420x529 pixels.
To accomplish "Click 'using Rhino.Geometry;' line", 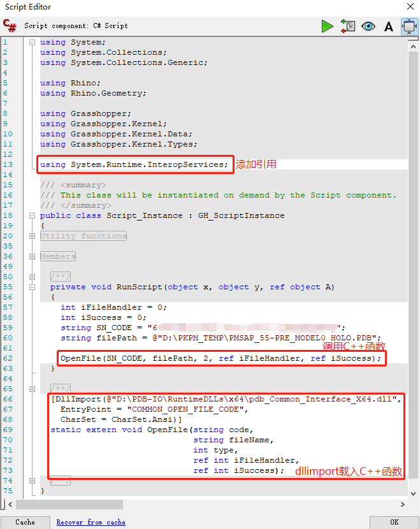I will point(93,93).
